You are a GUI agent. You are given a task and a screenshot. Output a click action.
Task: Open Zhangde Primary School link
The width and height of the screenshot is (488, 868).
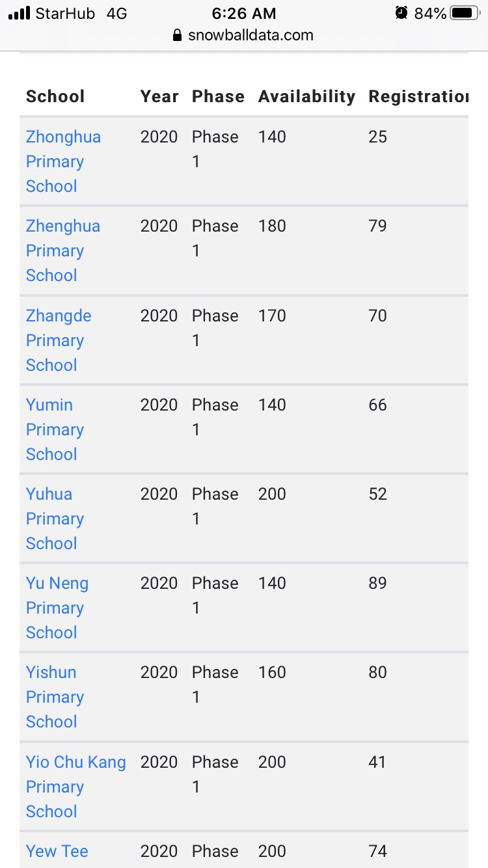click(x=59, y=340)
